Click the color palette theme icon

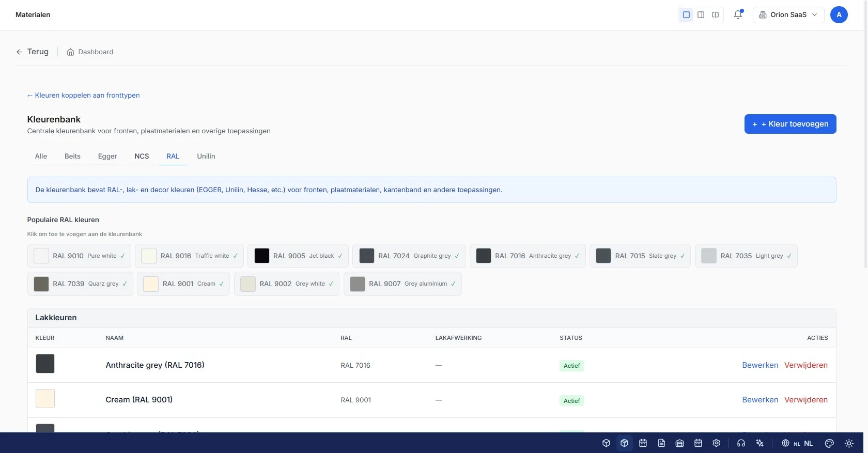(829, 443)
